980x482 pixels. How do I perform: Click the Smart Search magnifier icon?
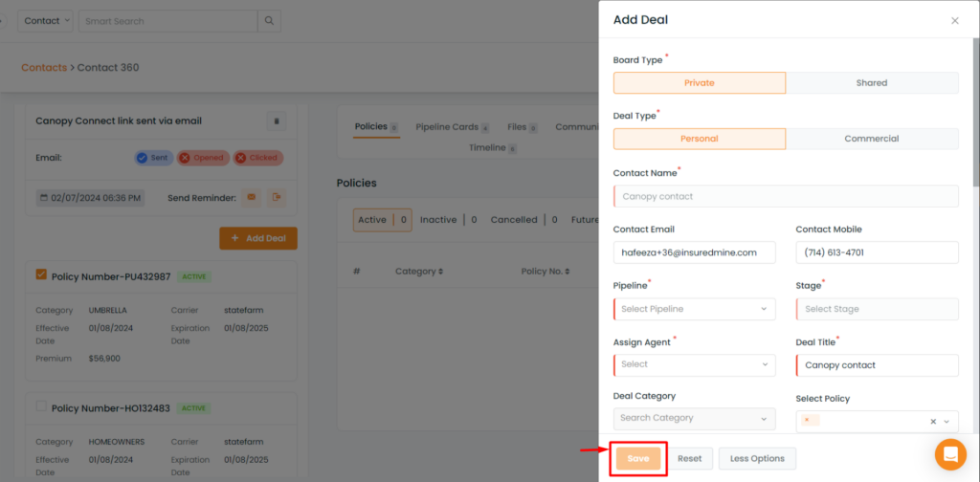click(269, 21)
